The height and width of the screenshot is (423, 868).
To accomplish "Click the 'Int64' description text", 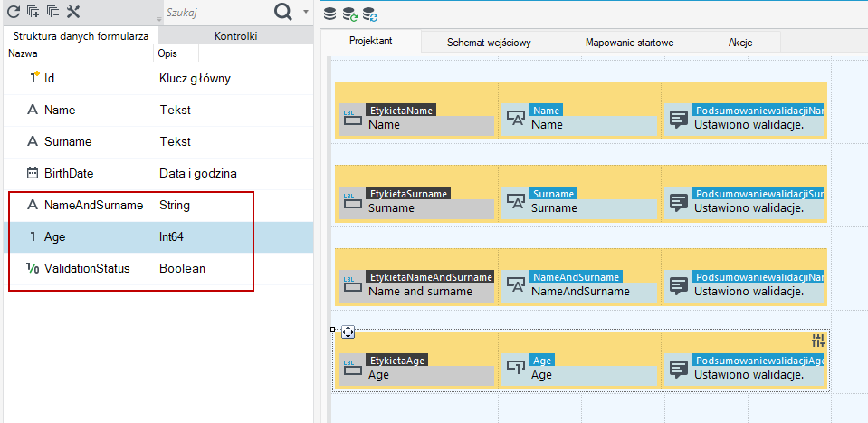I will pyautogui.click(x=172, y=237).
